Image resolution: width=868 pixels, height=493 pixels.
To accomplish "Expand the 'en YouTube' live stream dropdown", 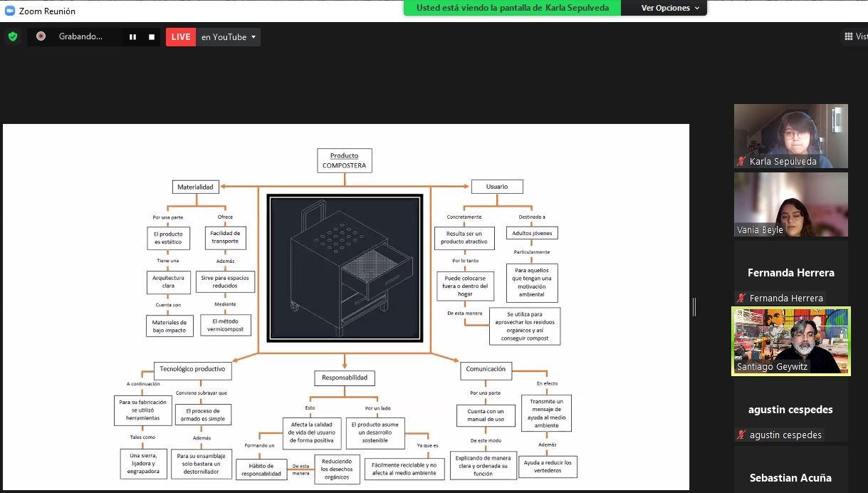I will point(253,37).
